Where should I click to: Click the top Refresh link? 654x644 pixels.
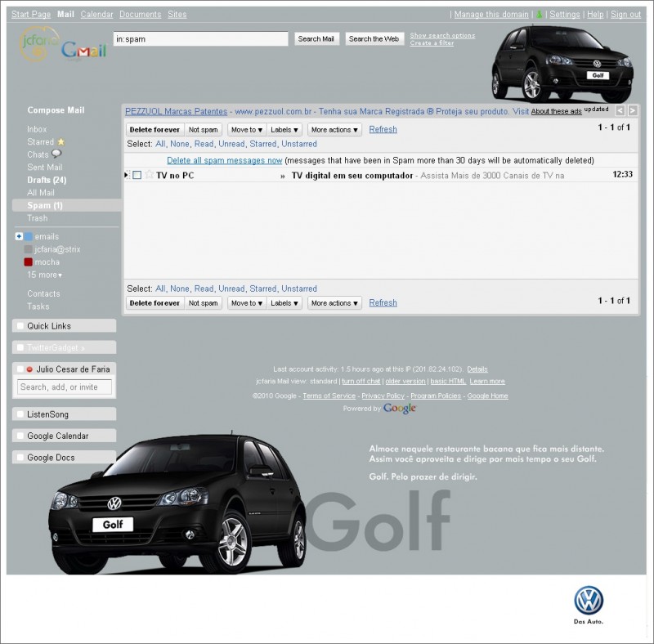(383, 129)
